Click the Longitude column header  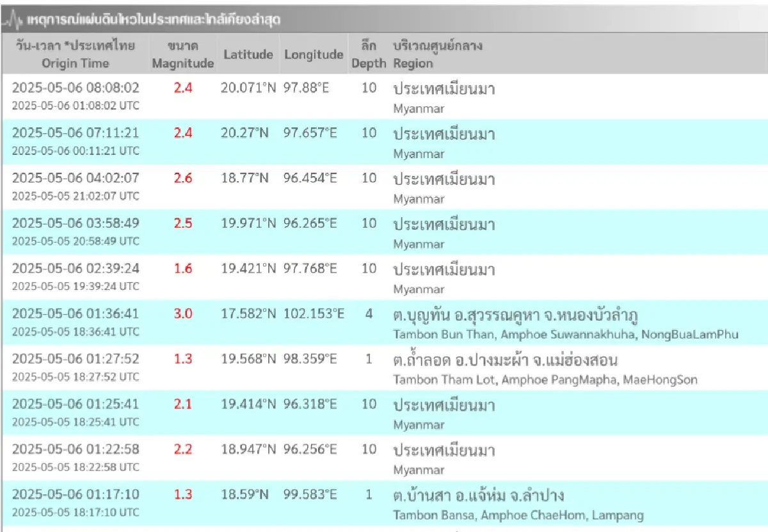[x=314, y=54]
